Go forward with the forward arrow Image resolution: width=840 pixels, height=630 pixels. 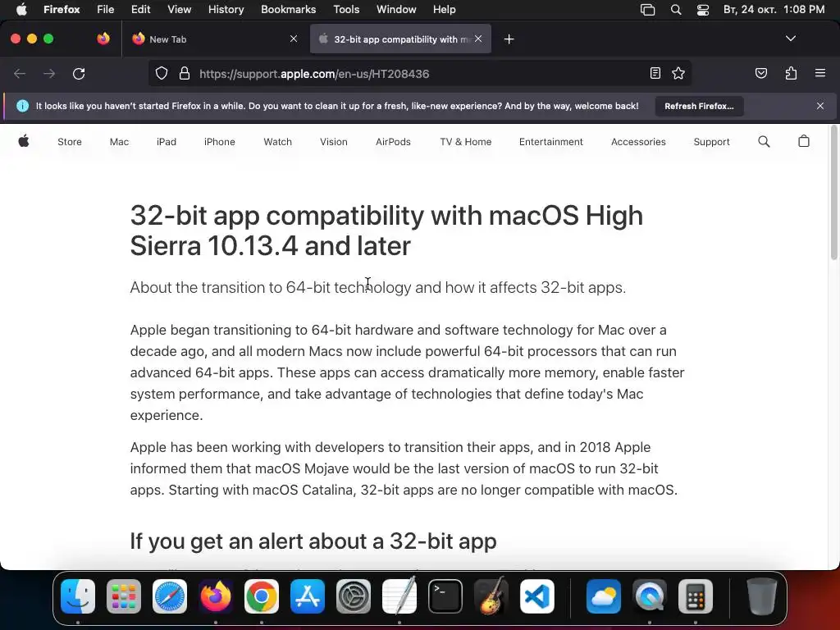(x=49, y=73)
